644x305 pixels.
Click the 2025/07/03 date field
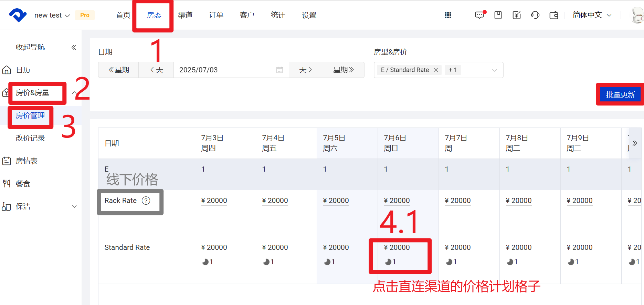coord(224,70)
